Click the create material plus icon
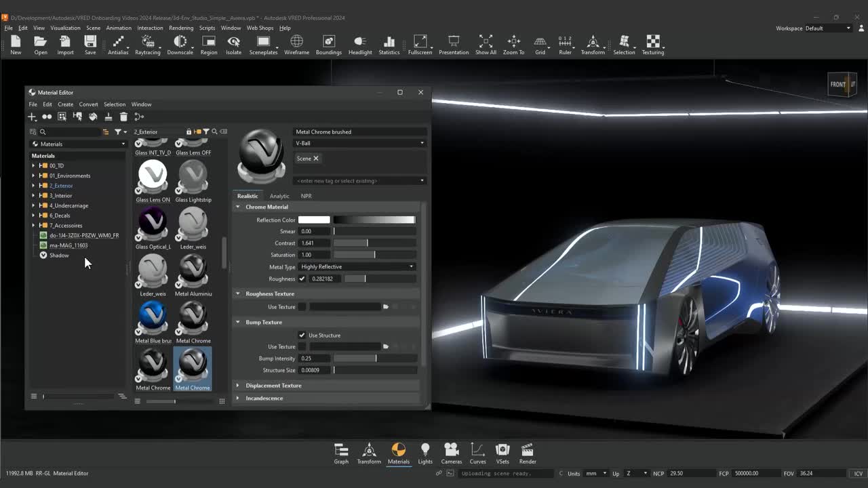The width and height of the screenshot is (868, 488). pyautogui.click(x=32, y=117)
